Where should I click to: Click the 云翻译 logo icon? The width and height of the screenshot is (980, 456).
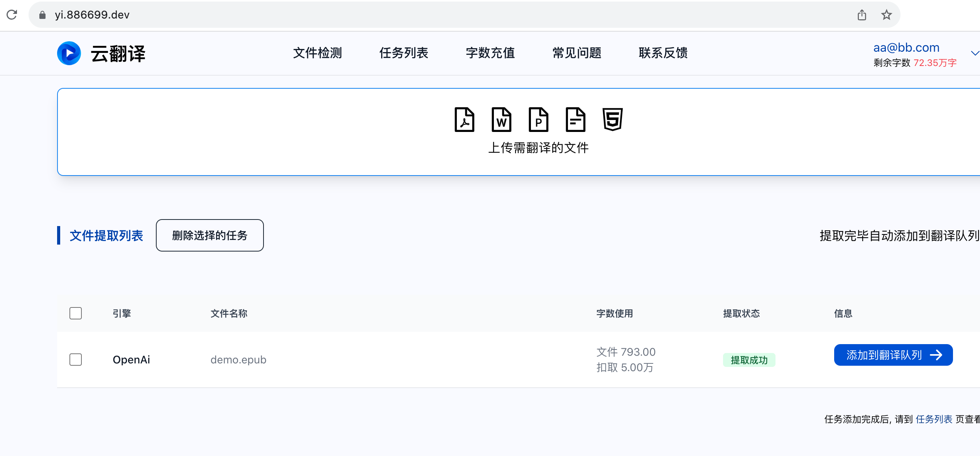(x=69, y=53)
